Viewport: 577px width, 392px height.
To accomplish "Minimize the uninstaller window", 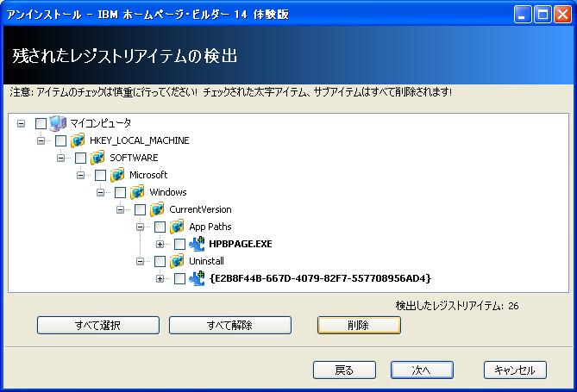I will [523, 15].
